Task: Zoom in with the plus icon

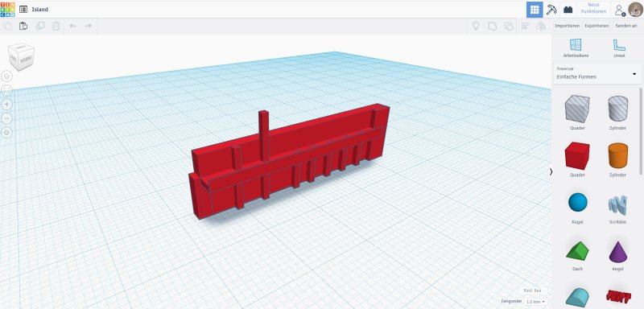Action: point(7,105)
